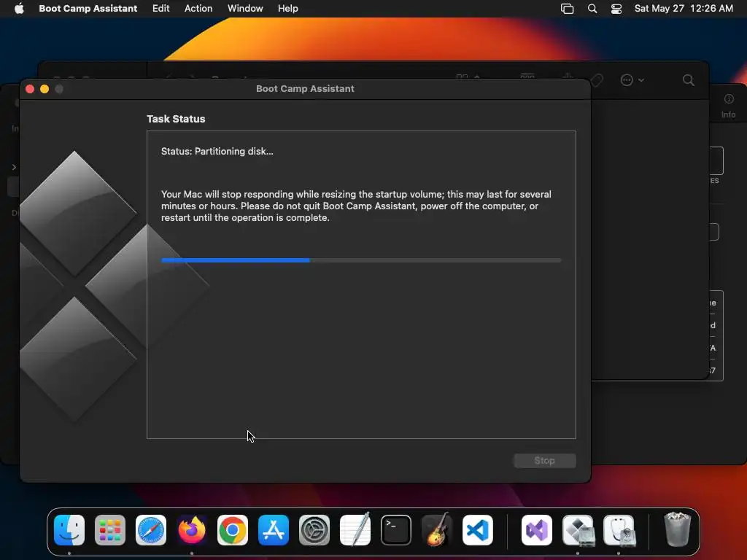
Task: Launch Visual Studio from the Dock
Action: [x=537, y=529]
